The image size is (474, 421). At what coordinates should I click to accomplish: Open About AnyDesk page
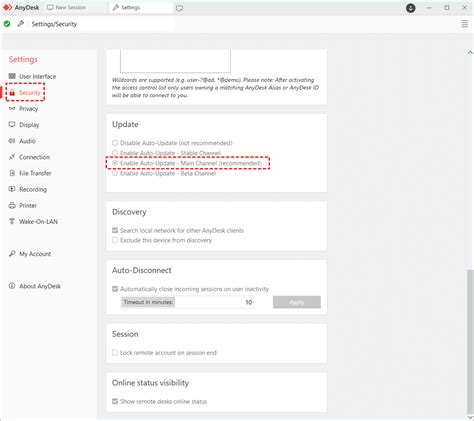click(40, 286)
